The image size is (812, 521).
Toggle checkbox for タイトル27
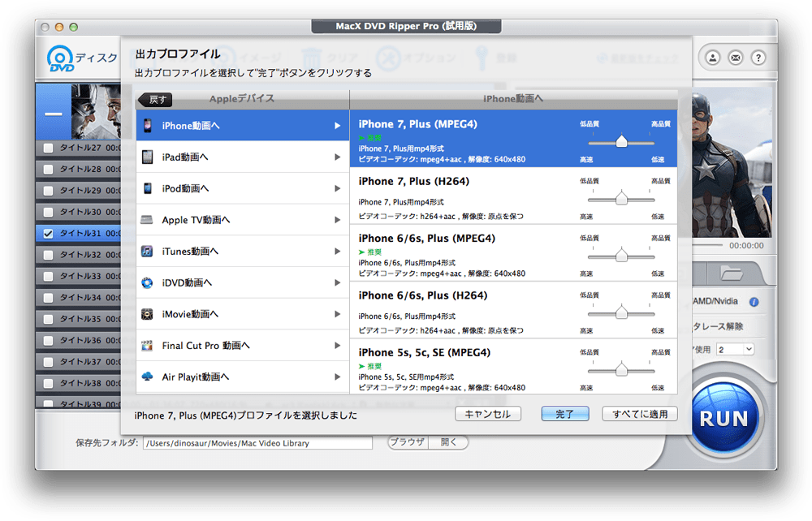pyautogui.click(x=48, y=148)
